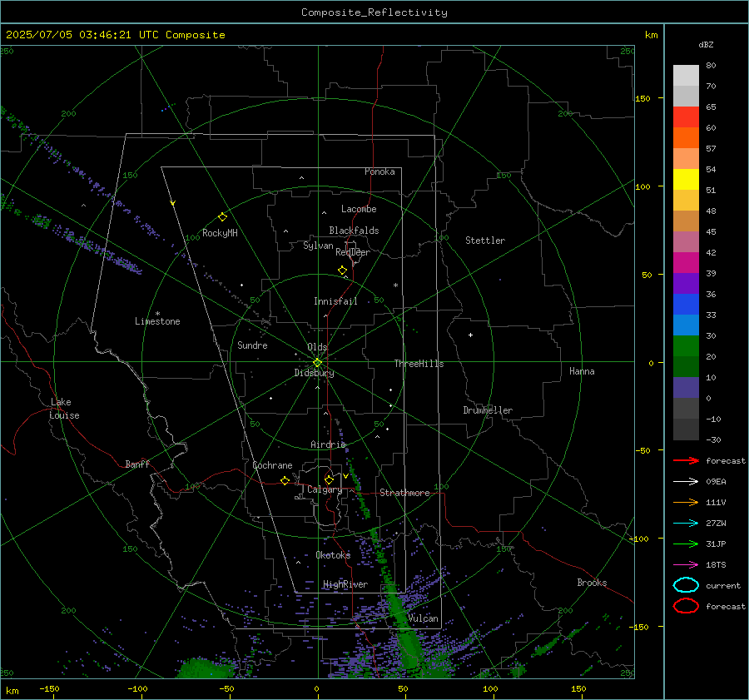Click the 10 dBZ slate-blue color swatch

click(686, 388)
